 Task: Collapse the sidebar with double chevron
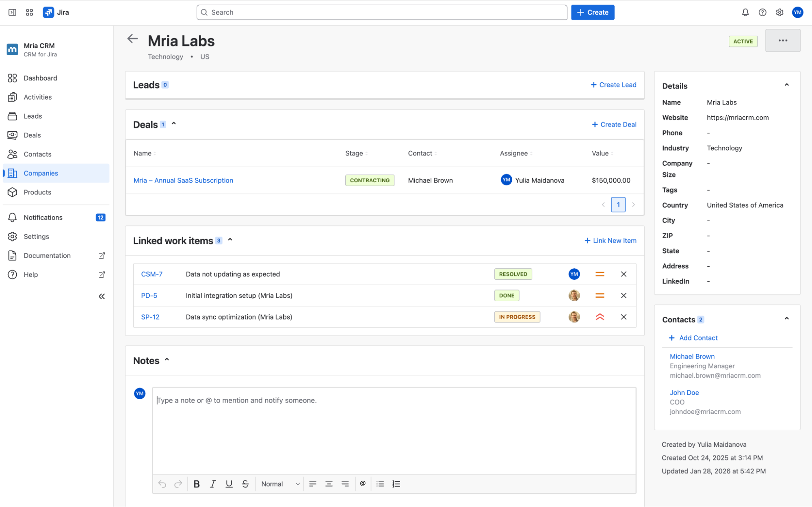[102, 296]
